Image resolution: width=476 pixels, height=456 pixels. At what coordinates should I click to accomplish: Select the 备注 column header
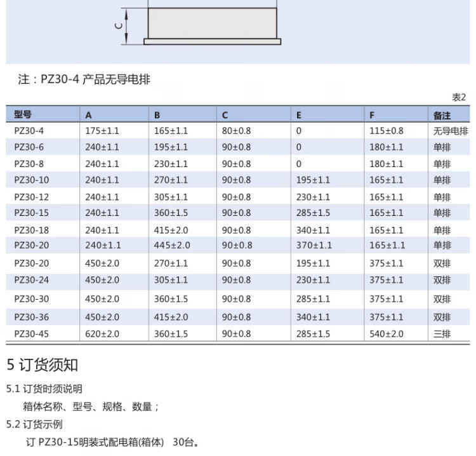pos(442,116)
